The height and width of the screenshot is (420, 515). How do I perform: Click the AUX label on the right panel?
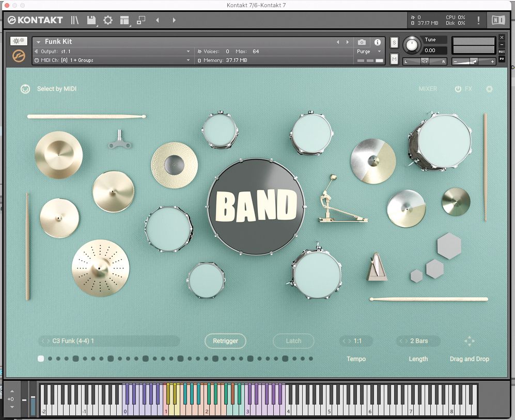502,51
